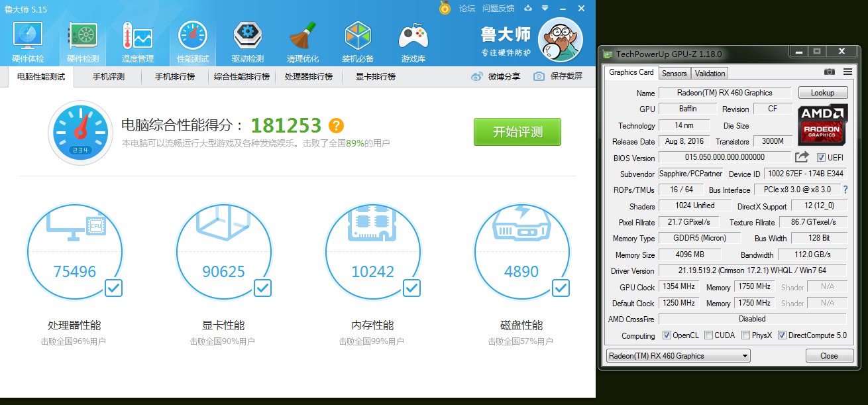868x405 pixels.
Task: Disable DirectCompute 5.0 in GPU-Z
Action: pos(782,335)
